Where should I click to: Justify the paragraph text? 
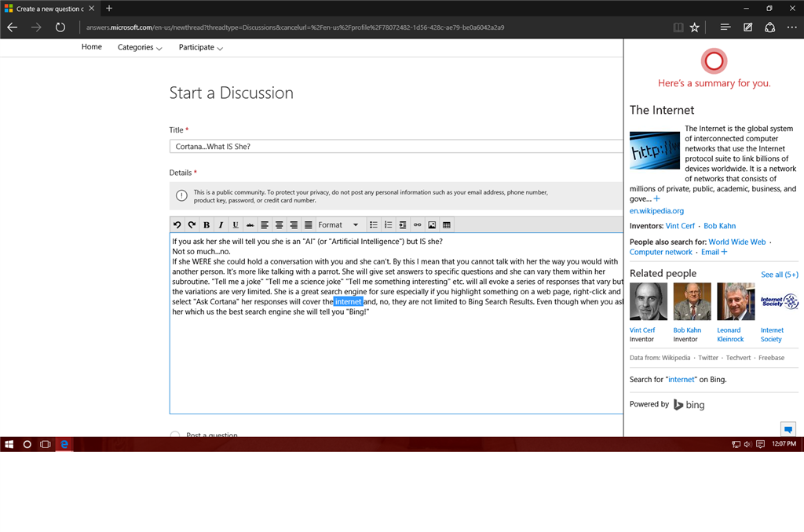308,224
